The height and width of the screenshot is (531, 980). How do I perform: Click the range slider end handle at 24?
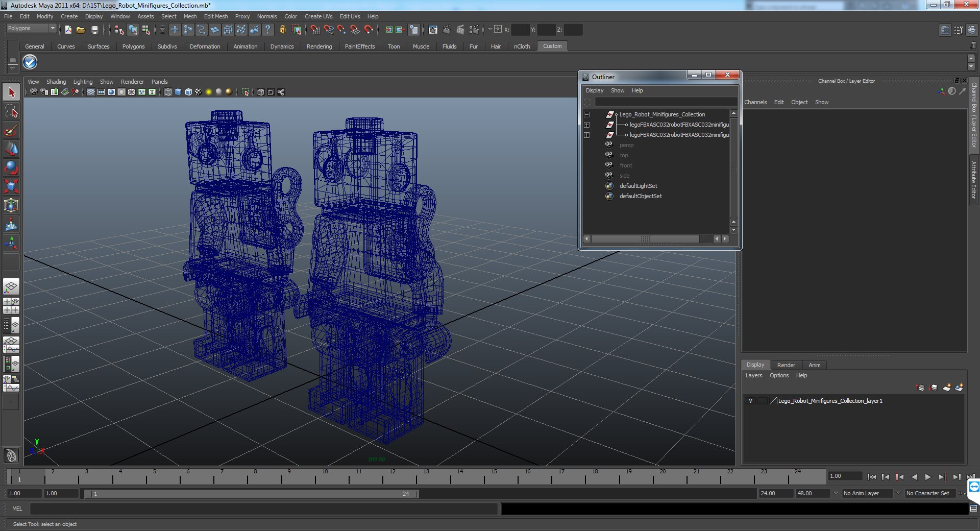(x=414, y=494)
